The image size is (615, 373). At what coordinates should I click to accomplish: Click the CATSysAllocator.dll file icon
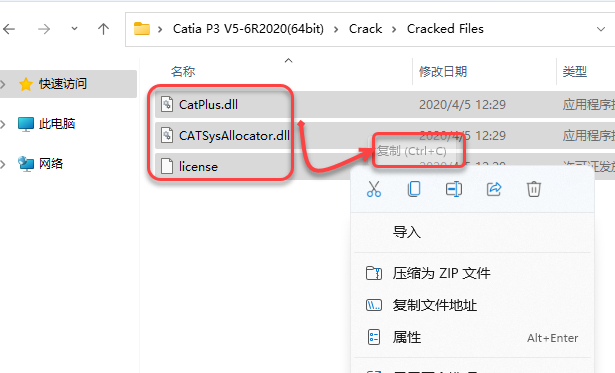click(x=167, y=135)
